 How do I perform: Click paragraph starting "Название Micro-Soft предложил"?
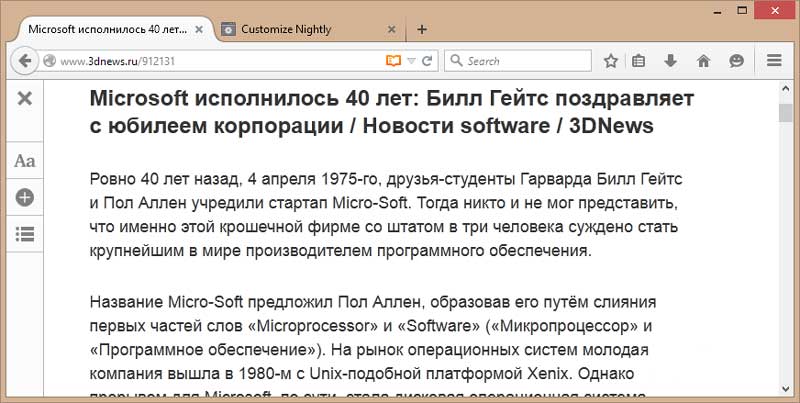click(x=372, y=349)
